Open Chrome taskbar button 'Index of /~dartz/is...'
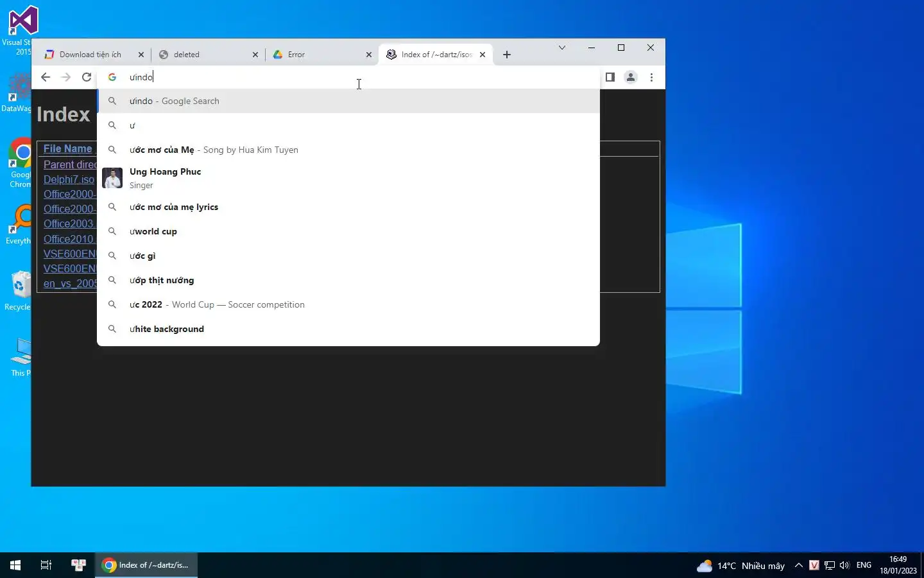The height and width of the screenshot is (578, 924). tap(146, 565)
